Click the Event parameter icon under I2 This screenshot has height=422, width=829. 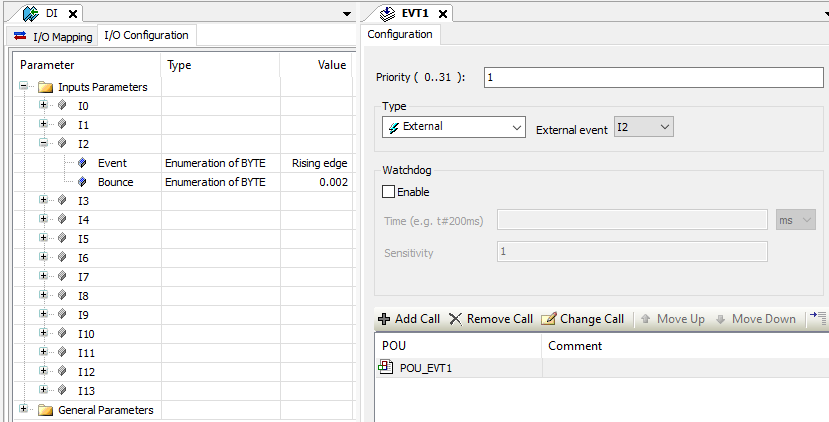click(x=82, y=163)
